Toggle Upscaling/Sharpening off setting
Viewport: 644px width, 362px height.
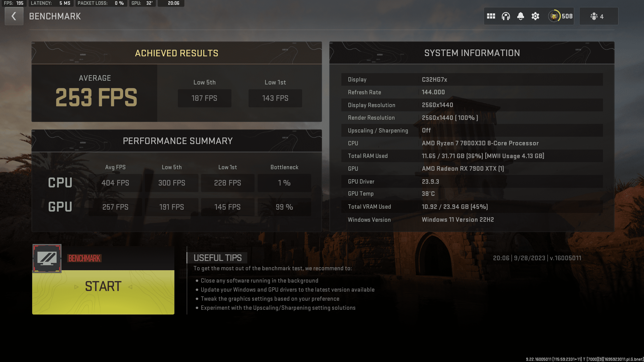click(x=426, y=130)
